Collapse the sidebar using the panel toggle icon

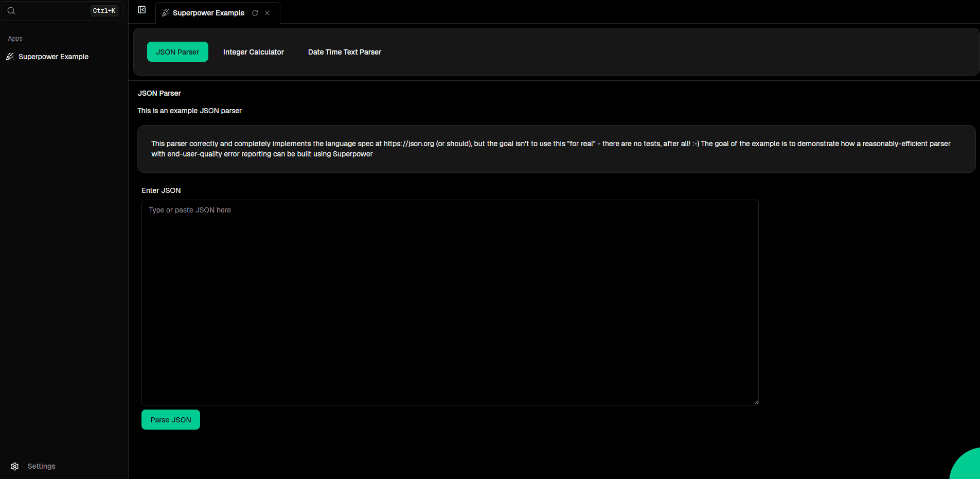click(x=142, y=10)
